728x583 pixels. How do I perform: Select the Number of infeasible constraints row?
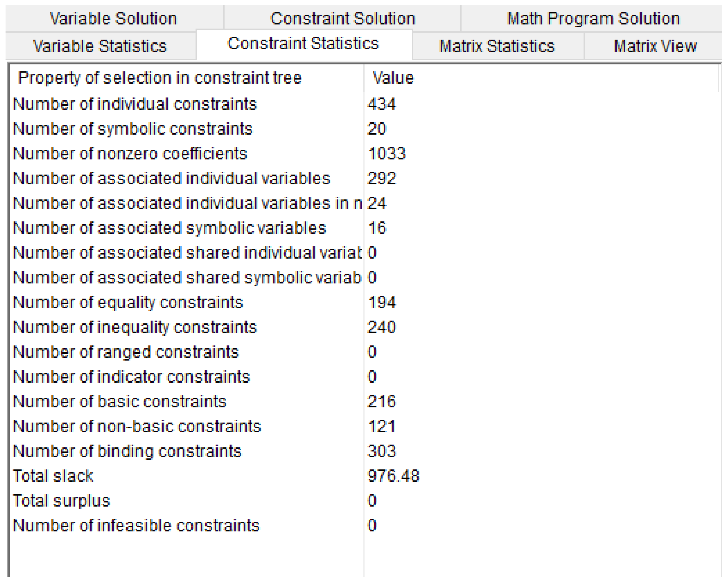[136, 525]
